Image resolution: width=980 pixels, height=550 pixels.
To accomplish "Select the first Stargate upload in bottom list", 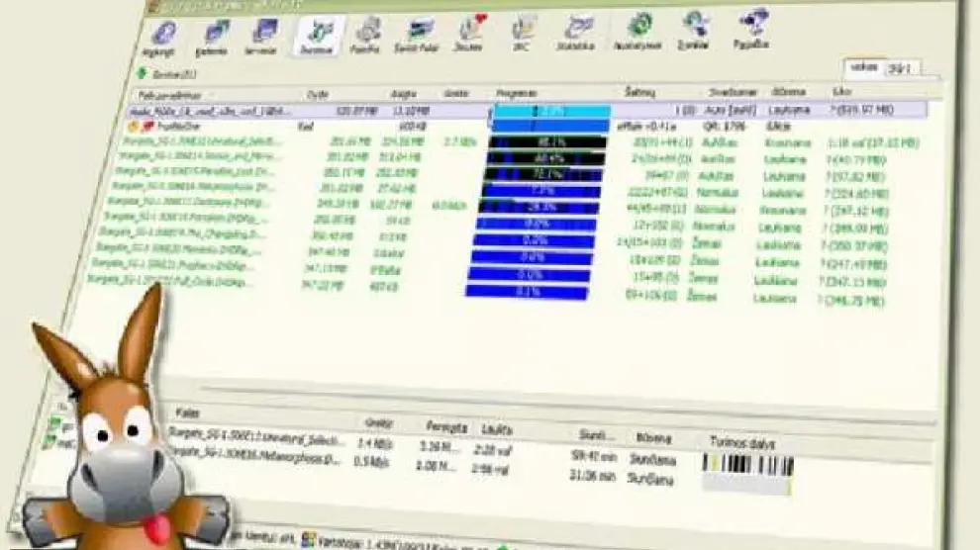I will (x=259, y=438).
